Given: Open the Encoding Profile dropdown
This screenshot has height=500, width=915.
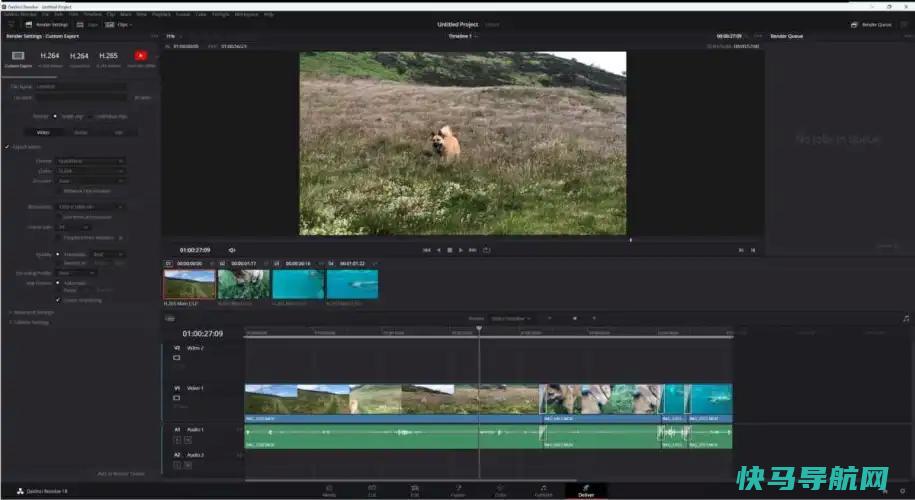Looking at the screenshot, I should (x=76, y=272).
